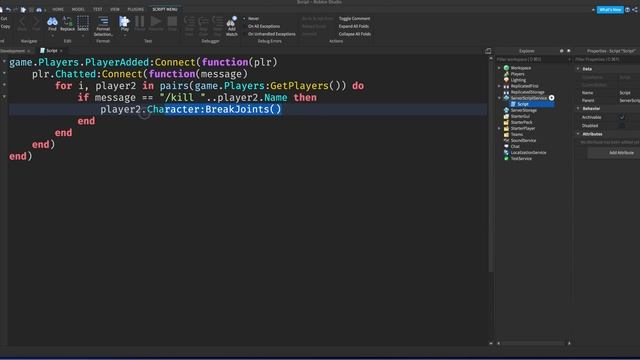640x360 pixels.
Task: Select the Never debug errors option
Action: pyautogui.click(x=251, y=18)
